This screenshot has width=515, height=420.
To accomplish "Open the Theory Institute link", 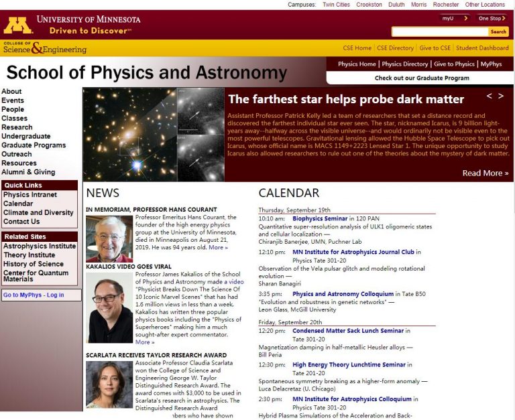I will [x=30, y=255].
